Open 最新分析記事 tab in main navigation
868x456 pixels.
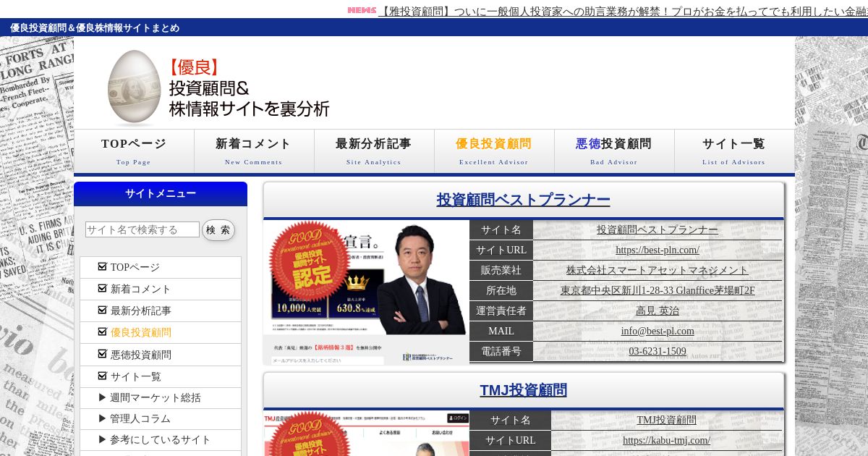point(374,151)
